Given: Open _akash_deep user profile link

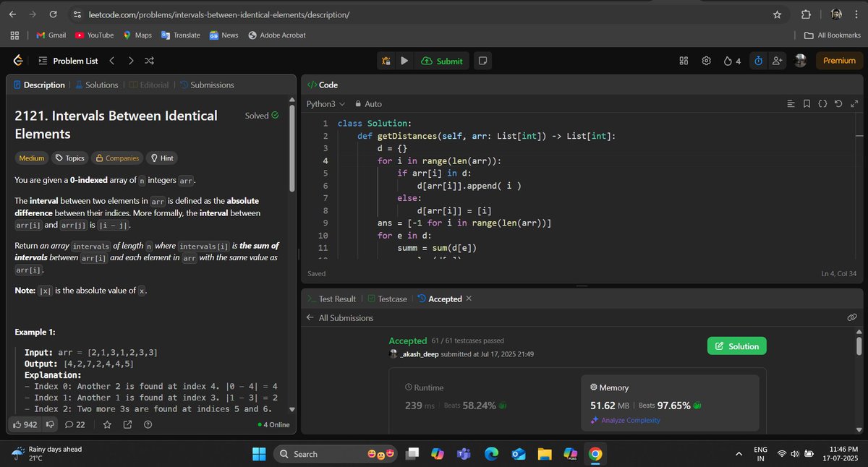Looking at the screenshot, I should tap(419, 354).
